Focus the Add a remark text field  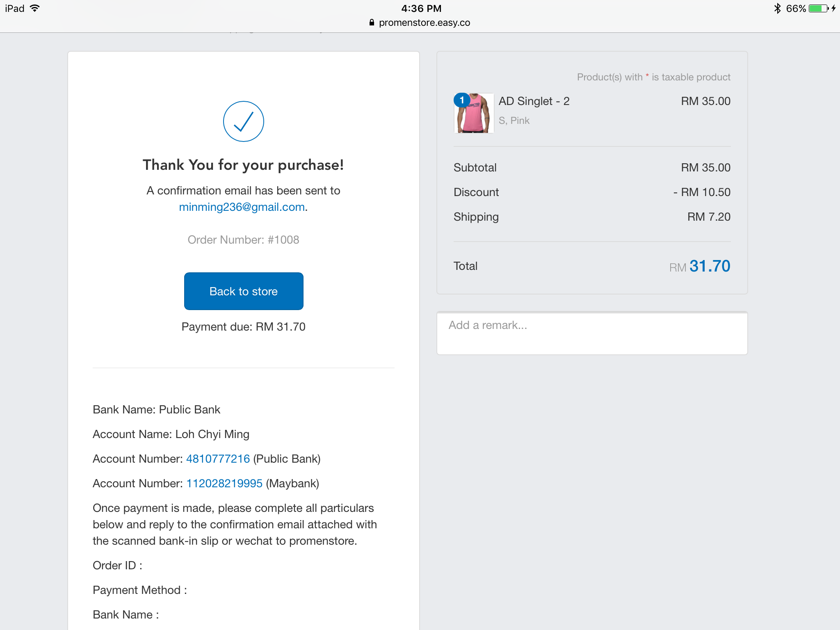592,333
